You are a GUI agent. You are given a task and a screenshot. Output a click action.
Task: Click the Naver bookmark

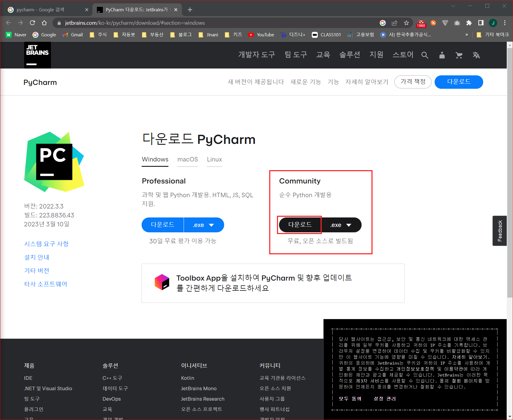pos(16,35)
